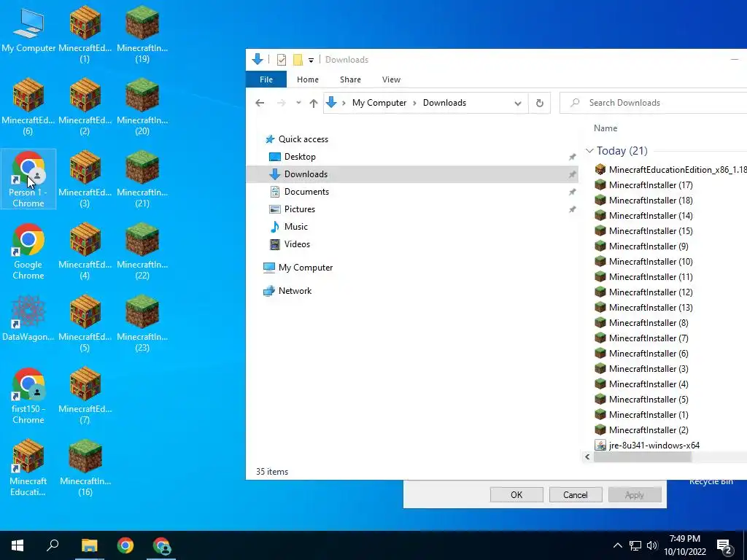The image size is (747, 560).
Task: Select MinecraftIn... (22) desktop icon
Action: pos(142,251)
